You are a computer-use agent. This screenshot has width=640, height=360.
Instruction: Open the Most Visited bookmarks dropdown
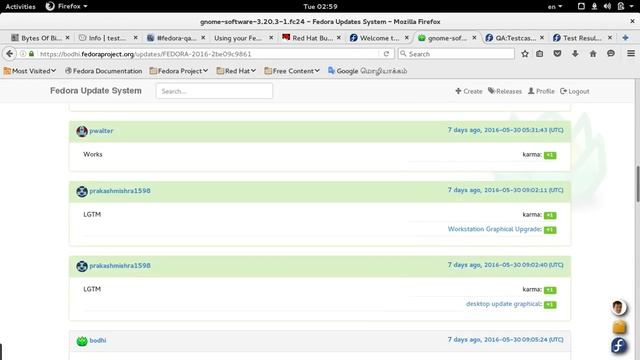29,71
